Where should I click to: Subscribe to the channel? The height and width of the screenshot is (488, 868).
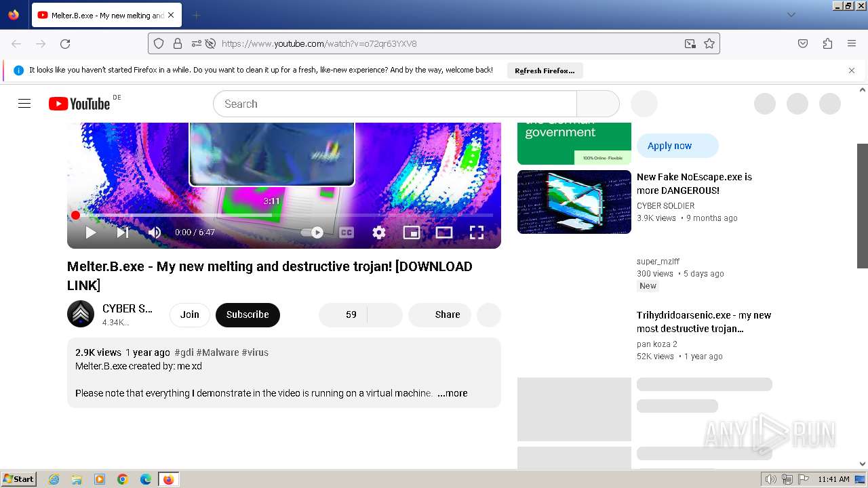248,314
